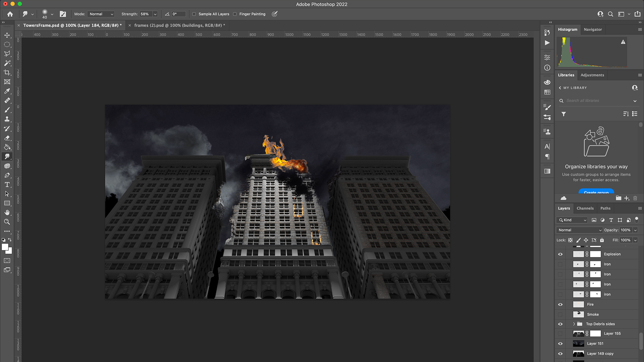Select the Crop tool
Viewport: 644px width, 362px height.
pyautogui.click(x=7, y=72)
